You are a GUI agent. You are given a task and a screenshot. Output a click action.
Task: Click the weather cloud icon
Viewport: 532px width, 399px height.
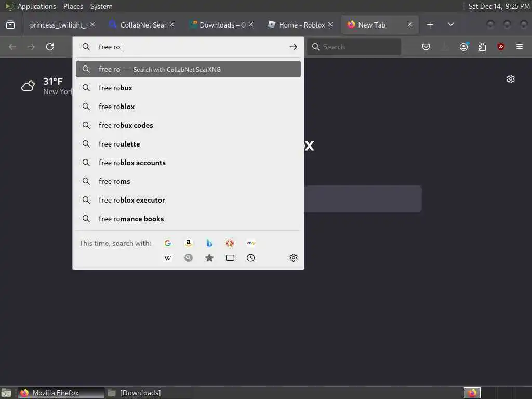coord(28,86)
